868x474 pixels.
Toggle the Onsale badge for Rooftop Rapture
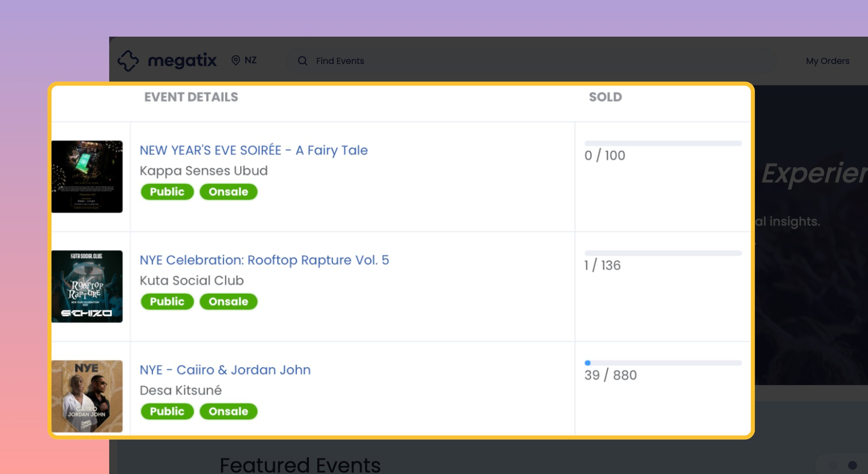228,301
